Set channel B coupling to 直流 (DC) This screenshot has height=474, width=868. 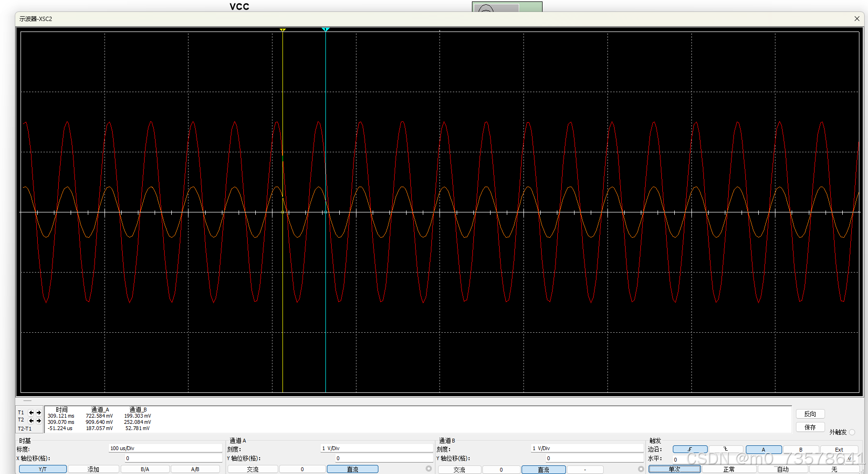pyautogui.click(x=544, y=470)
